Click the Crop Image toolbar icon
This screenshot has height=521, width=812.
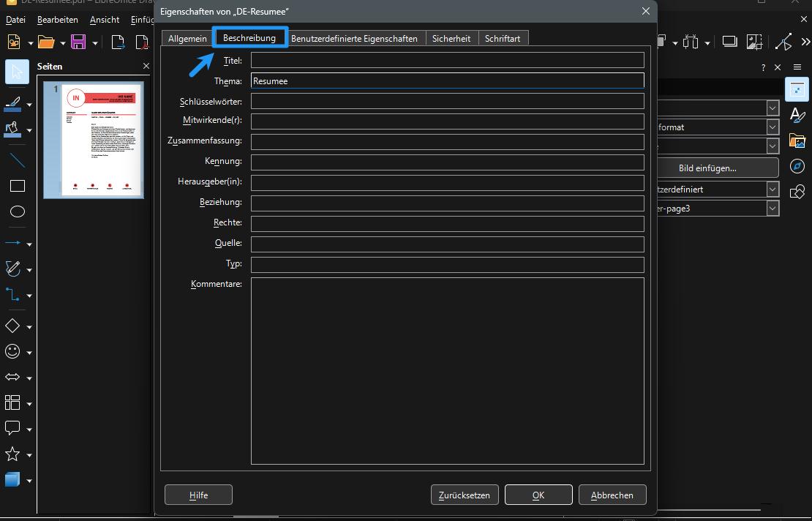754,42
